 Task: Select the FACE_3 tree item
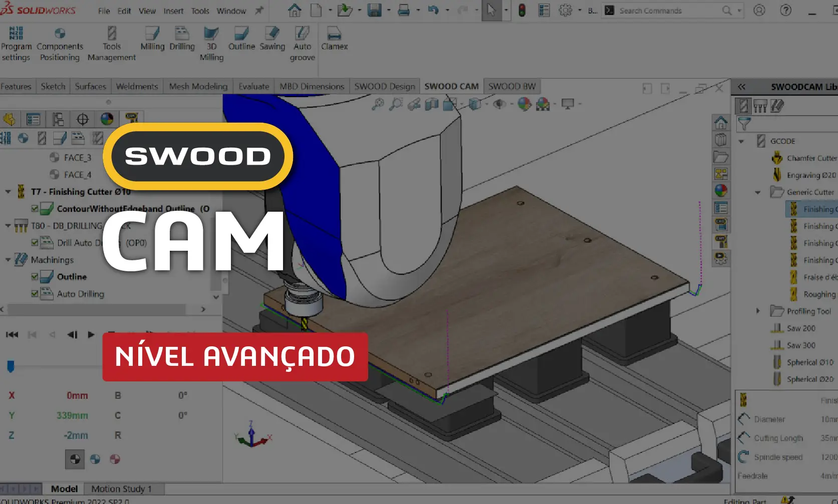77,158
